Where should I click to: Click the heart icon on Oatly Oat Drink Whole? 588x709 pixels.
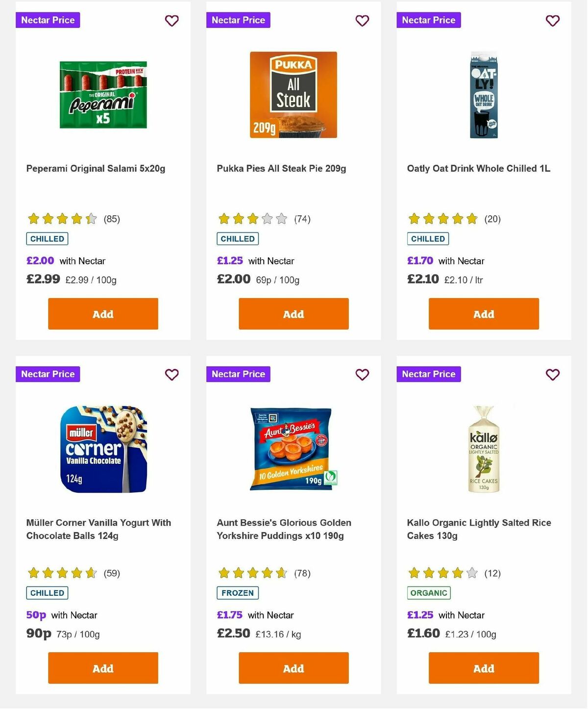552,21
